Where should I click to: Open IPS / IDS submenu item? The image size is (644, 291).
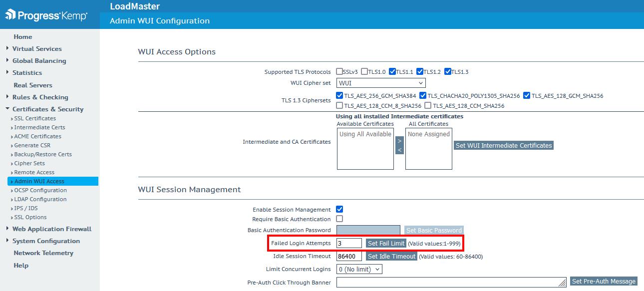26,208
